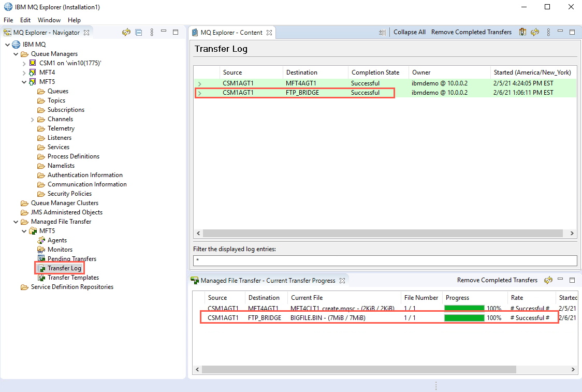This screenshot has height=392, width=582.
Task: Select the Telemetry folder
Action: click(x=61, y=128)
